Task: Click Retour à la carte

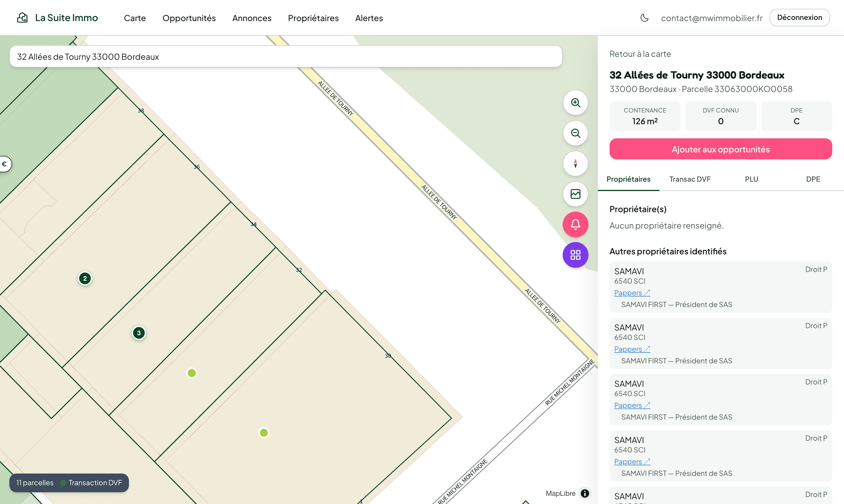Action: [640, 54]
